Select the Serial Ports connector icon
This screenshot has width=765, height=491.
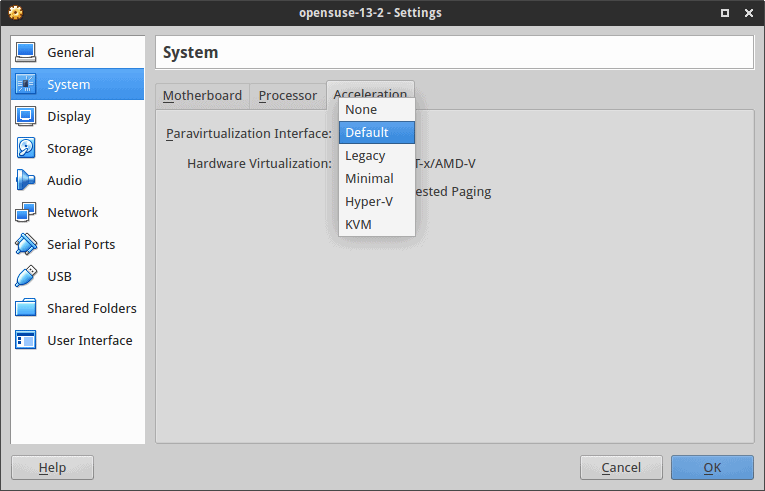[x=26, y=244]
